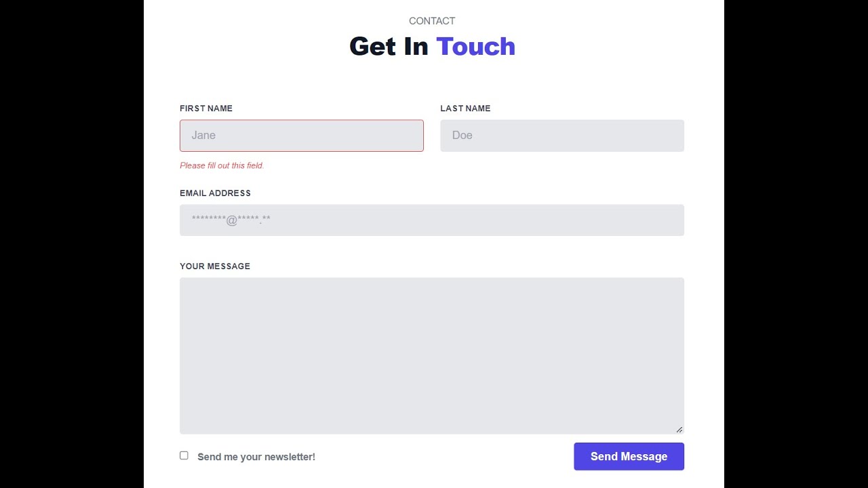Click the black bar right of the form
This screenshot has height=488, width=868.
click(x=796, y=244)
